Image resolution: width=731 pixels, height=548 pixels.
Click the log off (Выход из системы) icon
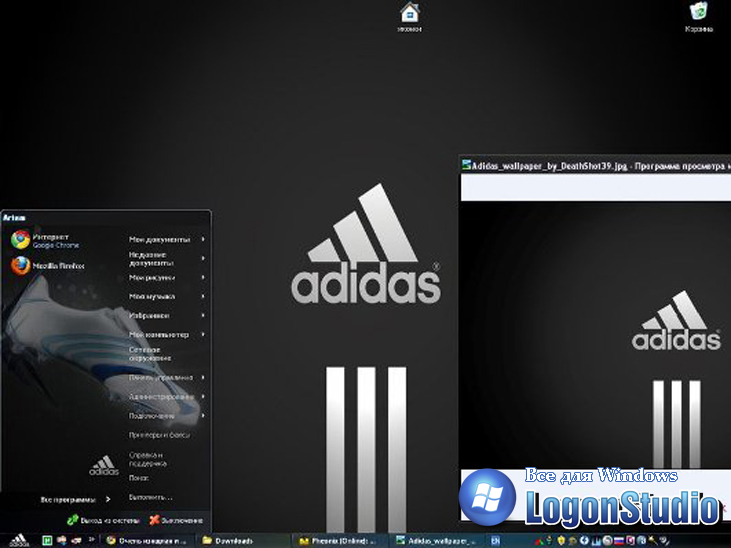coord(72,520)
